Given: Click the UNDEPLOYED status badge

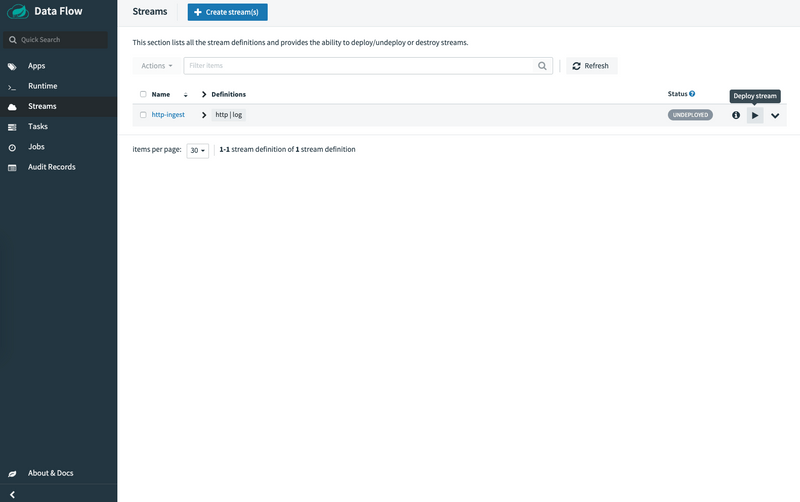Looking at the screenshot, I should pos(690,115).
